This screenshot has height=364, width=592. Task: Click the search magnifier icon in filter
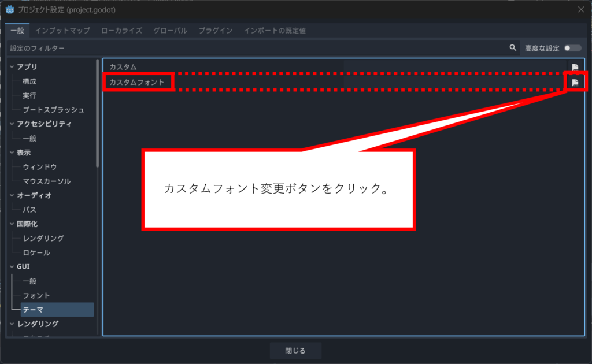[x=513, y=49]
